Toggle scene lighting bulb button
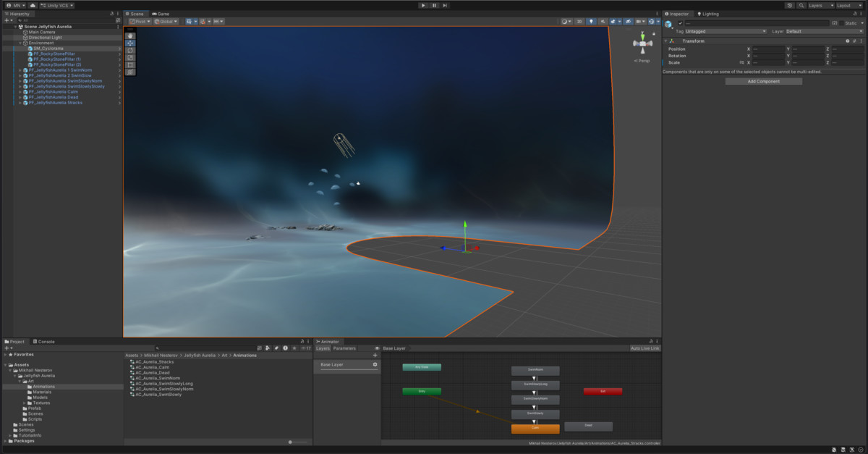The width and height of the screenshot is (868, 454). point(591,21)
